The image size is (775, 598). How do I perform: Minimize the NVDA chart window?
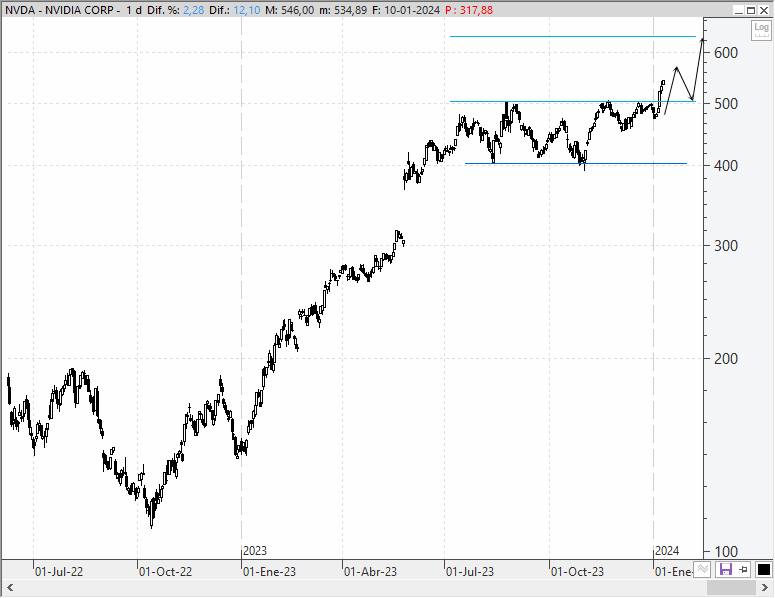click(x=738, y=10)
